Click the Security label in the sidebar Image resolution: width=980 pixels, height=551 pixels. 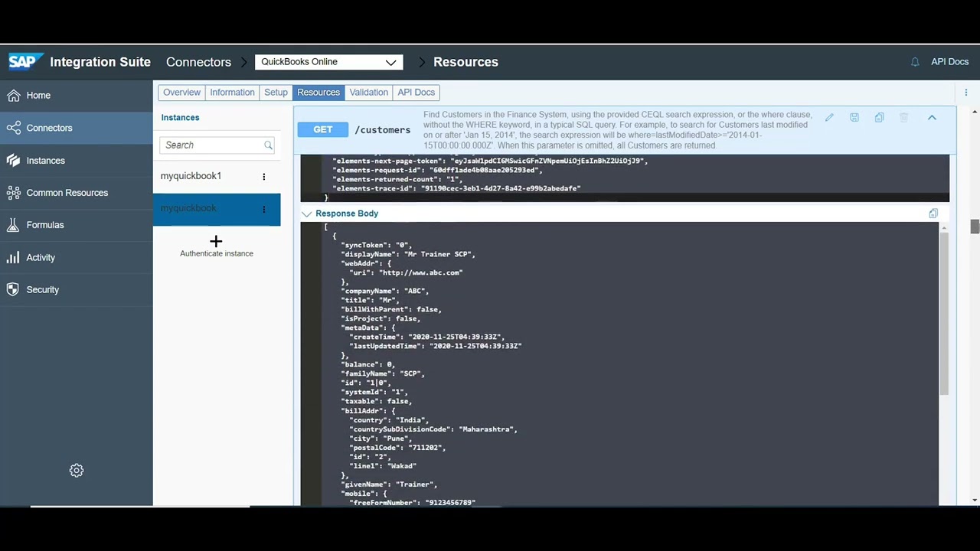coord(43,290)
